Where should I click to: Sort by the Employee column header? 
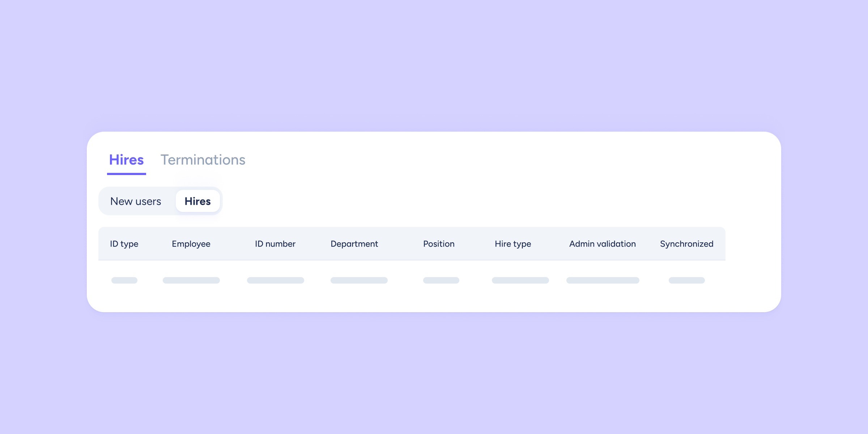[x=191, y=244]
